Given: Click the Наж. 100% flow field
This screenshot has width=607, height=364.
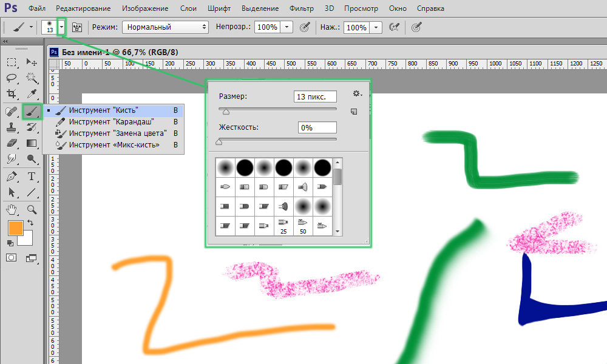Looking at the screenshot, I should 356,27.
